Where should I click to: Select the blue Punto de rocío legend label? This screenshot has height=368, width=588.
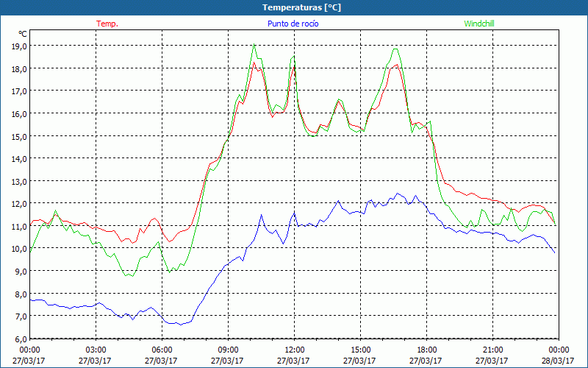(x=293, y=24)
